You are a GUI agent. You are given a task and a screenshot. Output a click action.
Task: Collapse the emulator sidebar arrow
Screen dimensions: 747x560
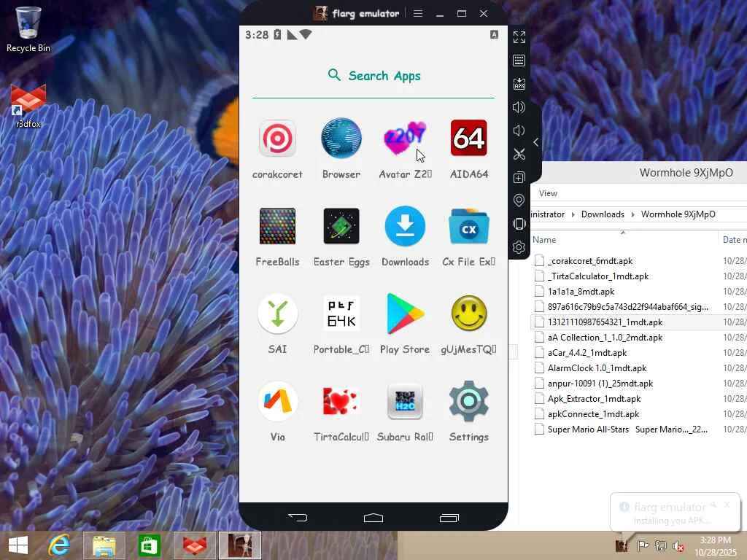point(536,142)
